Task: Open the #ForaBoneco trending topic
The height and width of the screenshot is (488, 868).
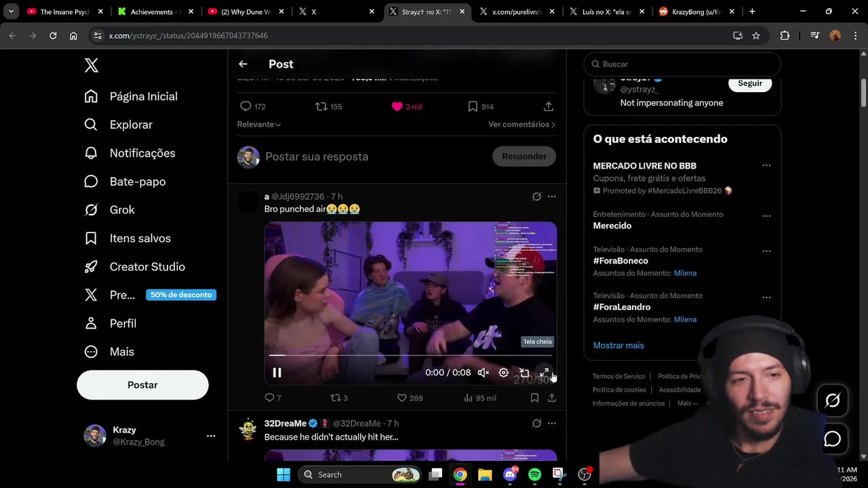Action: (x=620, y=261)
